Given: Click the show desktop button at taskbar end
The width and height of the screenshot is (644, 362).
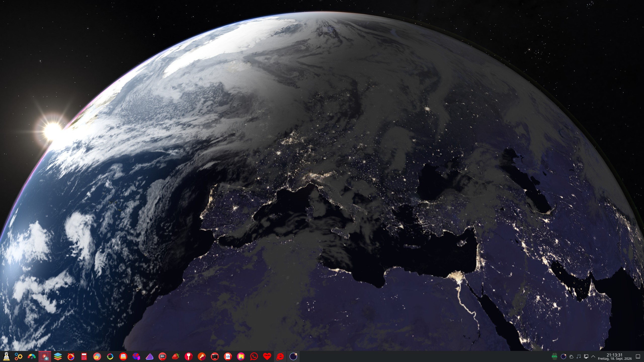Looking at the screenshot, I should coord(638,356).
